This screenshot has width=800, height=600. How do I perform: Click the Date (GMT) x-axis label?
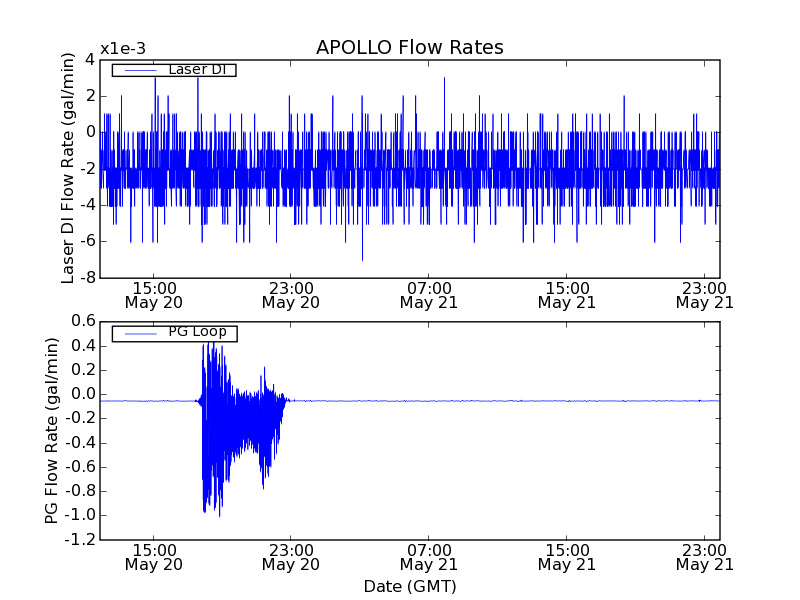409,586
